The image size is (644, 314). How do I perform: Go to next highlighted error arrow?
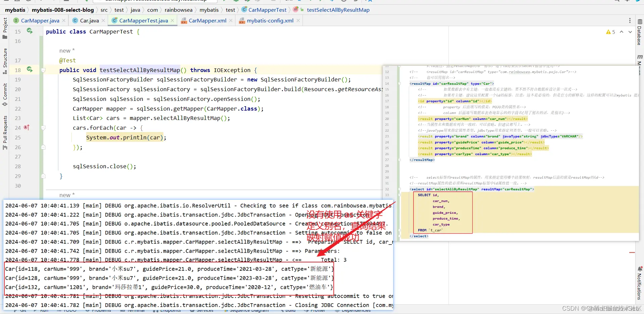pos(630,32)
